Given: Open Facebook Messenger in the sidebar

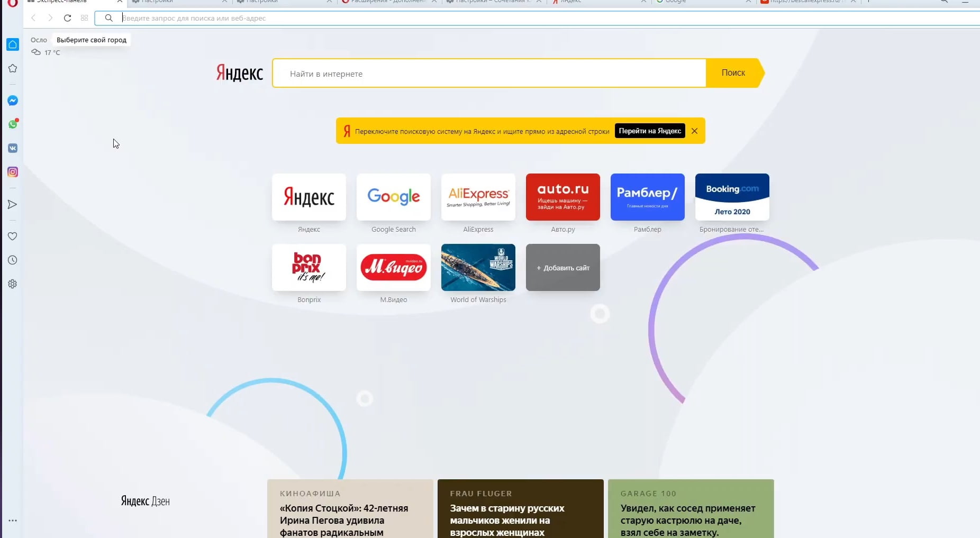Looking at the screenshot, I should pyautogui.click(x=13, y=101).
